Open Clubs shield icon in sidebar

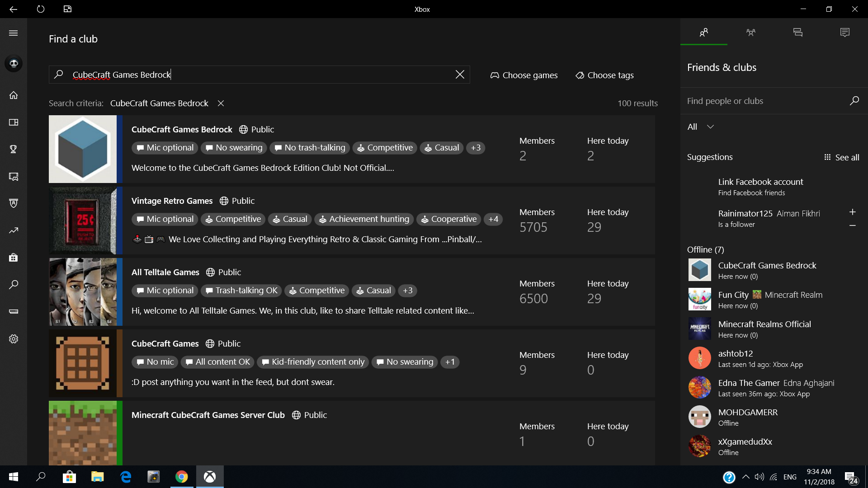14,203
